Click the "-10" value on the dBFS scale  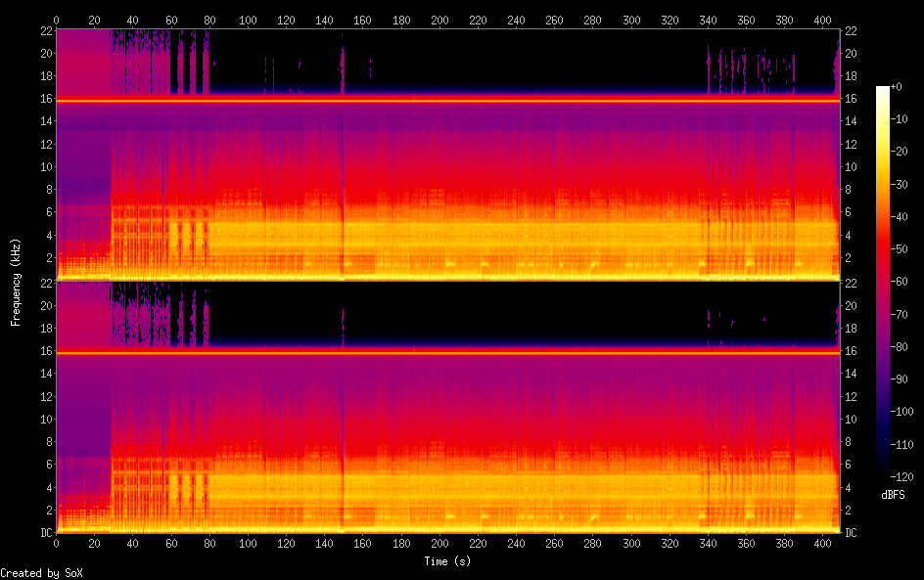pos(899,119)
